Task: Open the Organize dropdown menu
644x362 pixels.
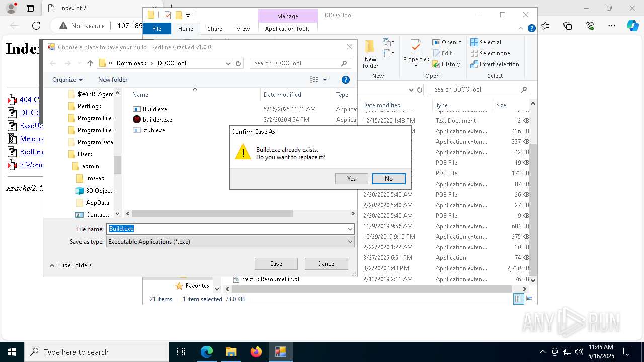Action: click(x=67, y=80)
